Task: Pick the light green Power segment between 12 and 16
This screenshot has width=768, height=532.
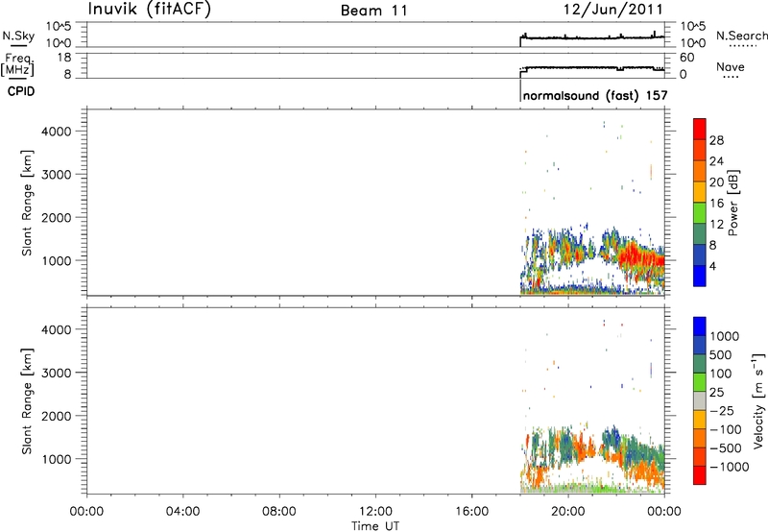Action: (700, 213)
